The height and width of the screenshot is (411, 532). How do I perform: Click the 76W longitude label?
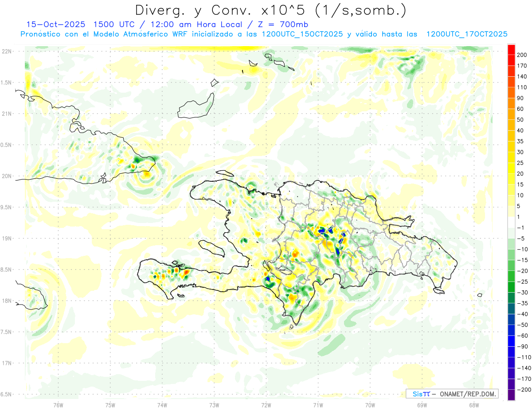pyautogui.click(x=58, y=405)
